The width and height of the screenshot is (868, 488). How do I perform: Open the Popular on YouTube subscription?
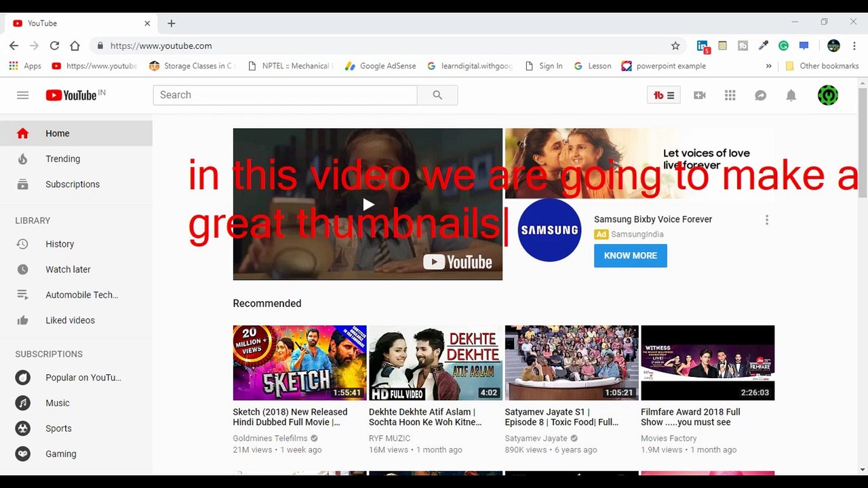(x=76, y=378)
